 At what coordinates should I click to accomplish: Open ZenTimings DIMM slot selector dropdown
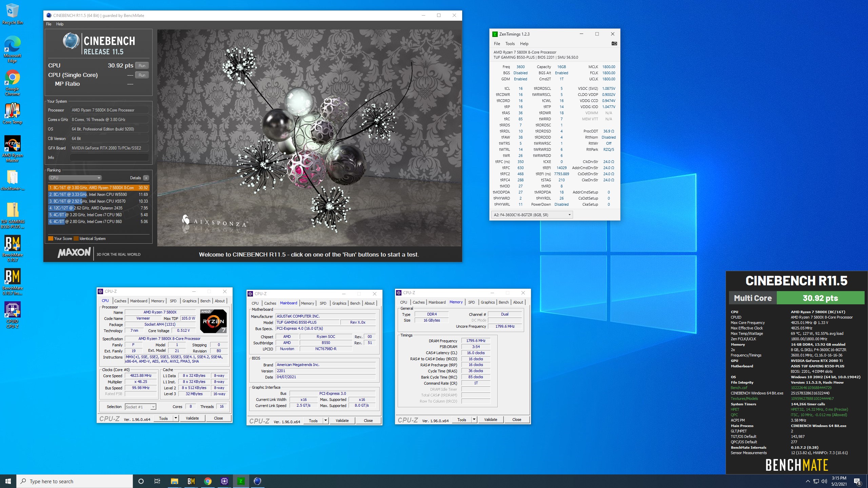click(x=532, y=215)
